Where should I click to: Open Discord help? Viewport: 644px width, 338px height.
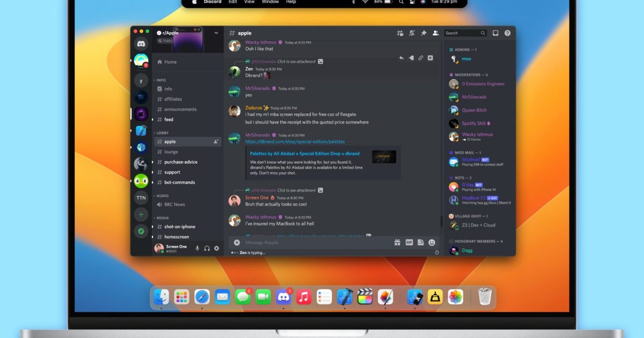[x=508, y=33]
